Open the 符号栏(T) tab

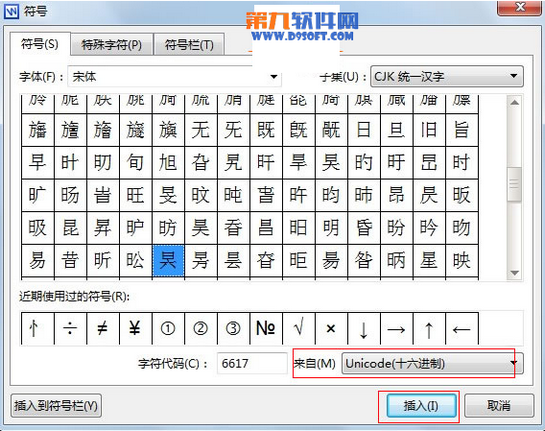189,44
